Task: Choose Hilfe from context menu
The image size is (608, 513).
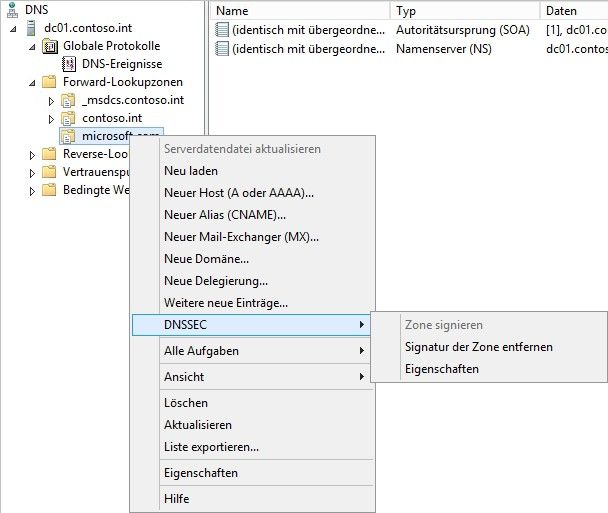Action: point(252,499)
